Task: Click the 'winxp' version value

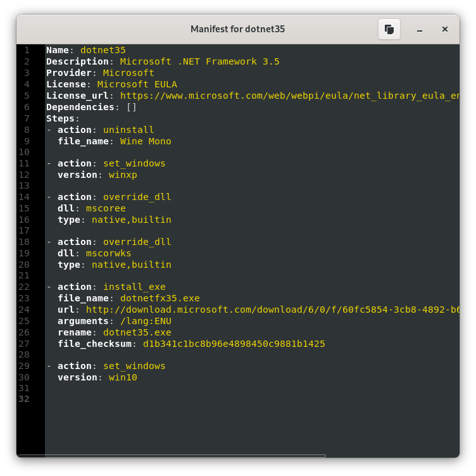Action: (123, 175)
